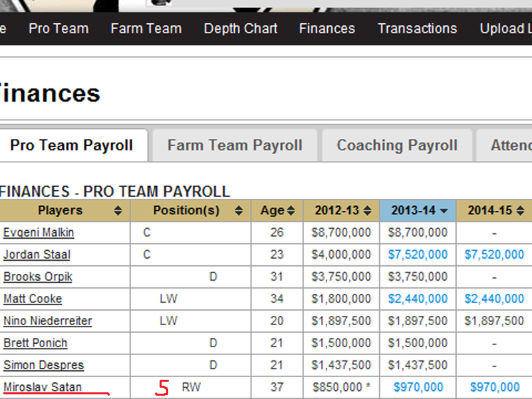The height and width of the screenshot is (399, 532).
Task: Open Evgeni Malkin player page
Action: pos(39,233)
